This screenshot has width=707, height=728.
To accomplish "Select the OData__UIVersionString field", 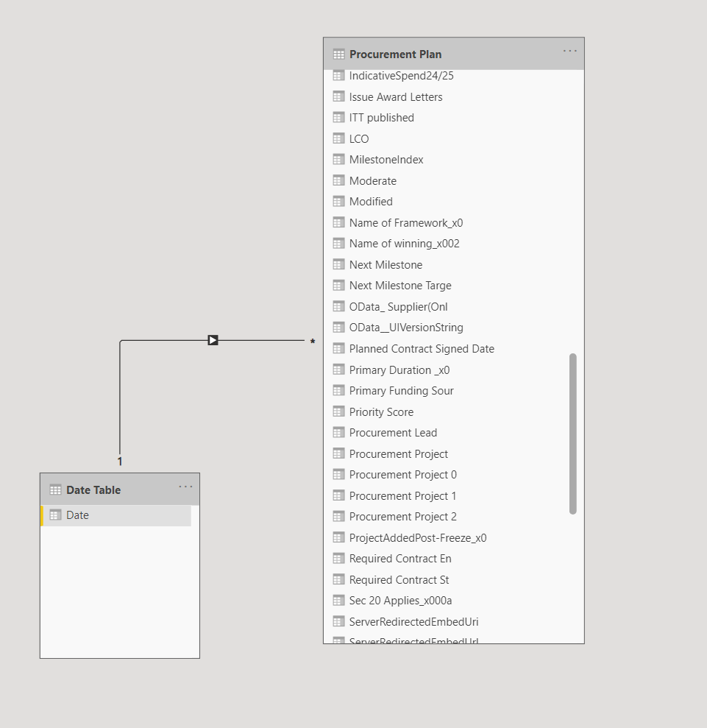I will point(406,328).
